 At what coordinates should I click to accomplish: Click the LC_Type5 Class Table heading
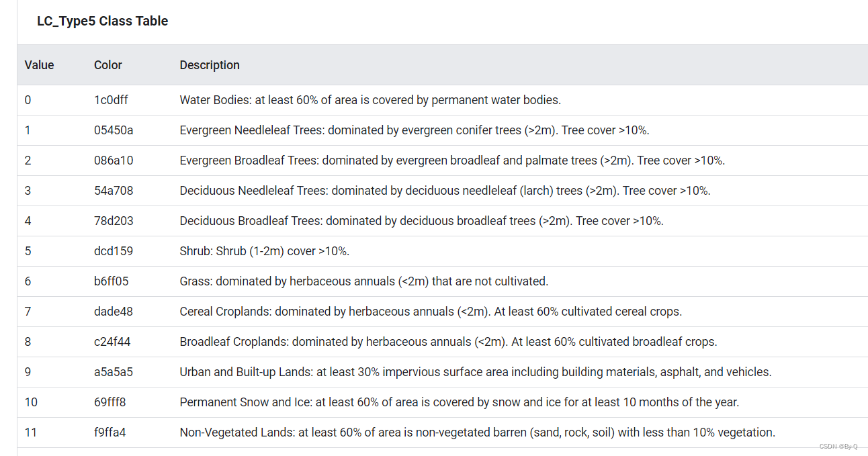(x=102, y=21)
